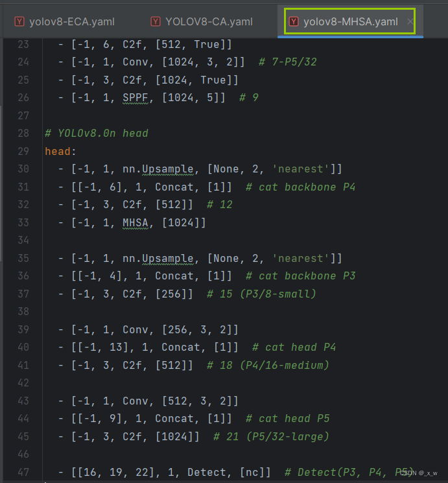Click line number 47 in the gutter

(x=23, y=472)
